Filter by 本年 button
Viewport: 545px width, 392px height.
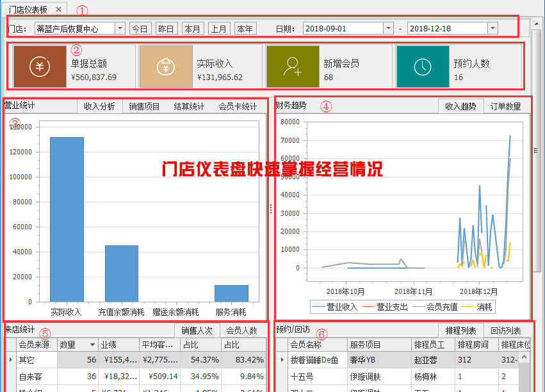click(x=245, y=28)
